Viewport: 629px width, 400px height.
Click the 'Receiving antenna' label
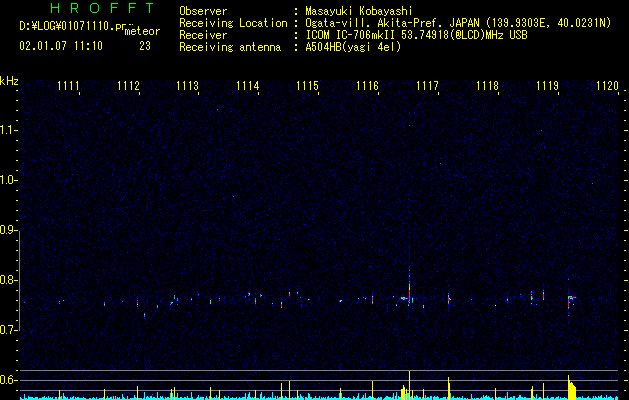pos(230,47)
